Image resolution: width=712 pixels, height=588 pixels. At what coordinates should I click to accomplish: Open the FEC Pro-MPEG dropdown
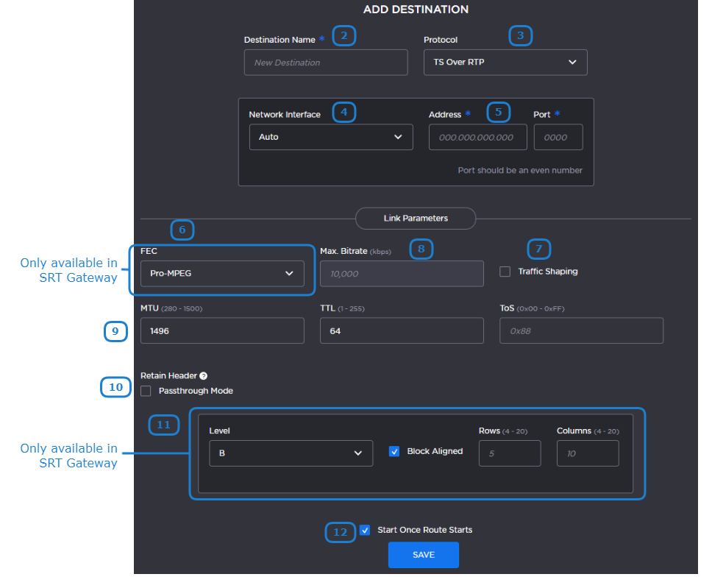tap(221, 274)
